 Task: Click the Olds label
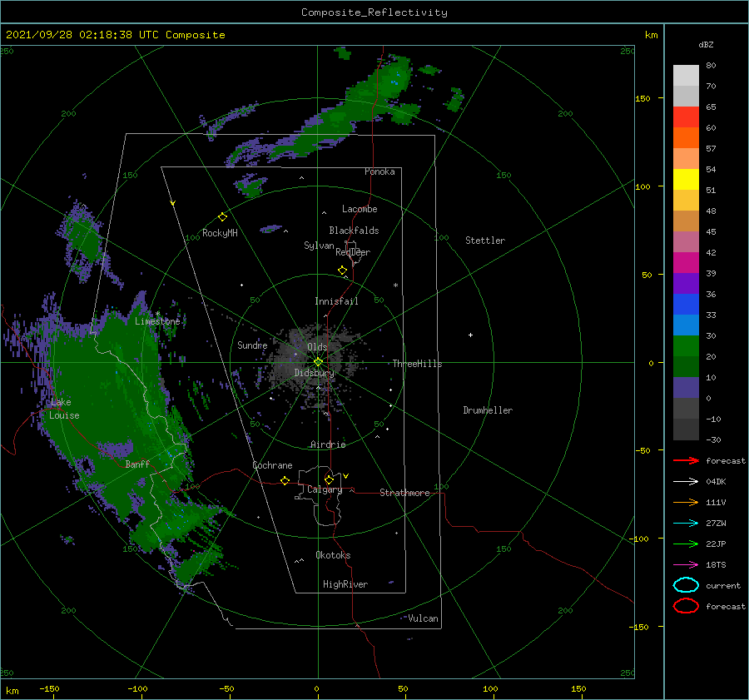317,347
